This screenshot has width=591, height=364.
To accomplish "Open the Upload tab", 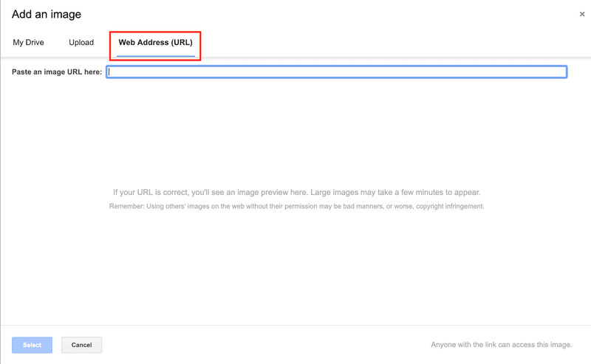I will 81,43.
